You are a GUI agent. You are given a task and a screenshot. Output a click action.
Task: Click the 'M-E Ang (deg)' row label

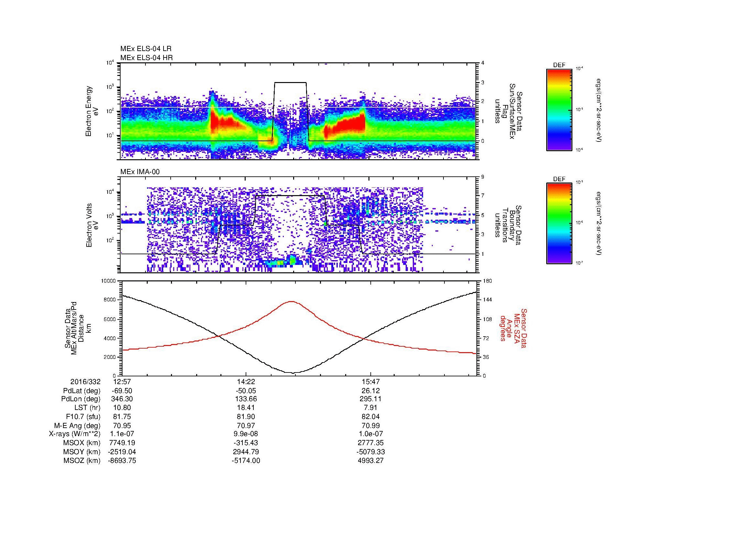coord(77,425)
